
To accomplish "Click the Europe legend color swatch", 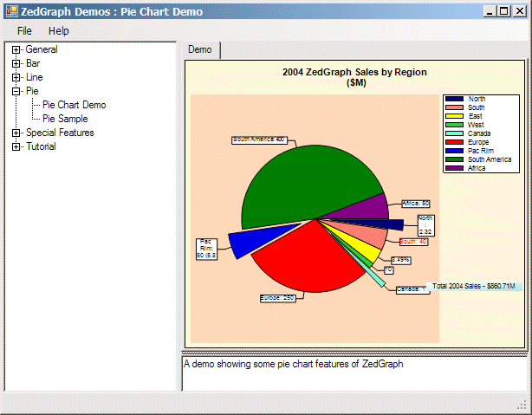I will point(454,142).
